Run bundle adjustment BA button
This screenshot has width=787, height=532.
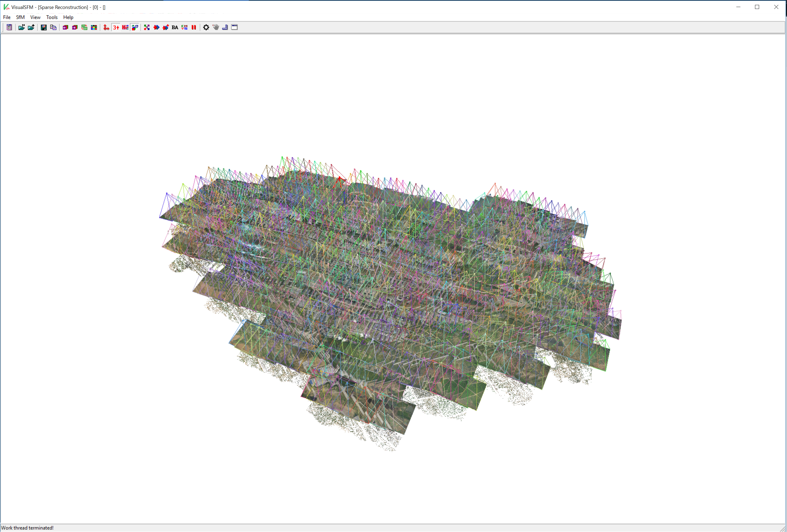tap(175, 27)
